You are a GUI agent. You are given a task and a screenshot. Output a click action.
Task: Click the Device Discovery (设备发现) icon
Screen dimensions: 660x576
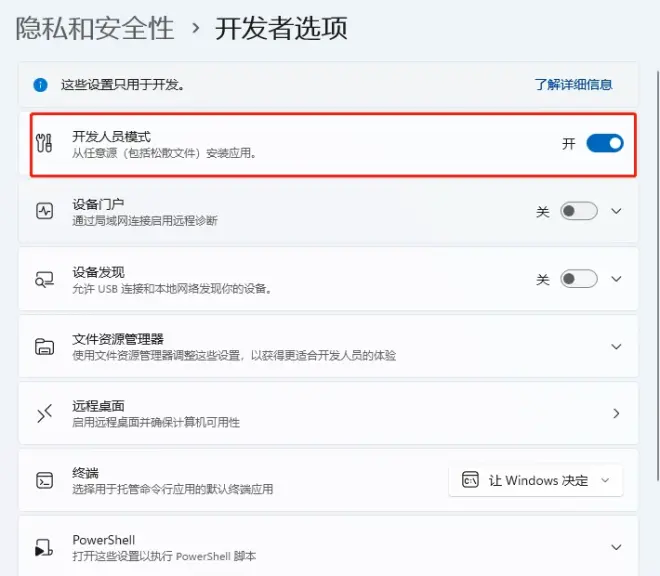[x=44, y=279]
